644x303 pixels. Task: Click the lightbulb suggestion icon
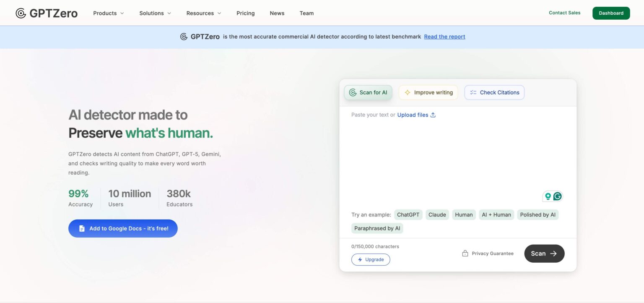pos(548,196)
